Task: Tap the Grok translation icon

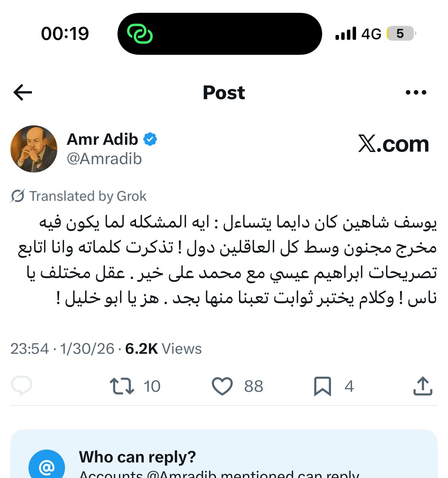Action: 18,196
